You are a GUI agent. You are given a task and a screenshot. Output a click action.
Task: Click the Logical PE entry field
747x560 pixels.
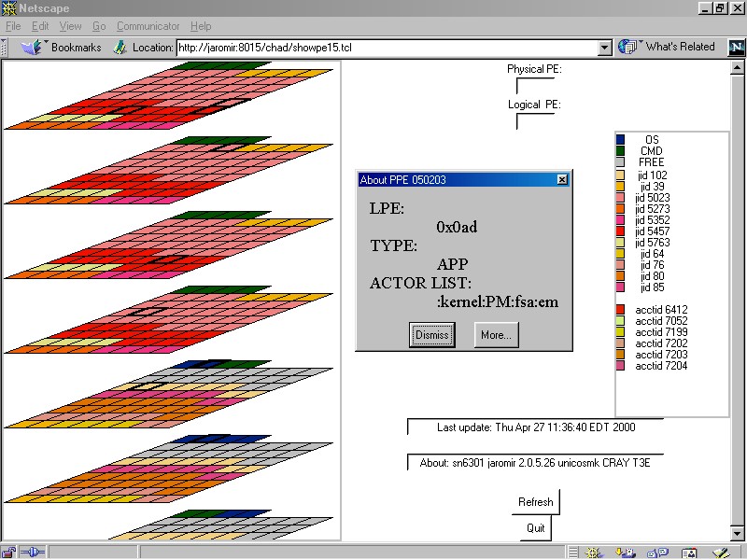(535, 121)
